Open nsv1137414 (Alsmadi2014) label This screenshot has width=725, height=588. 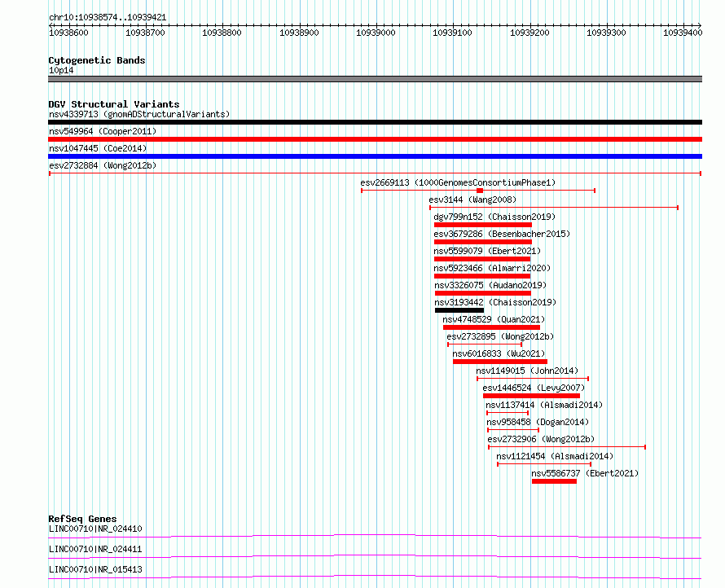tap(544, 405)
